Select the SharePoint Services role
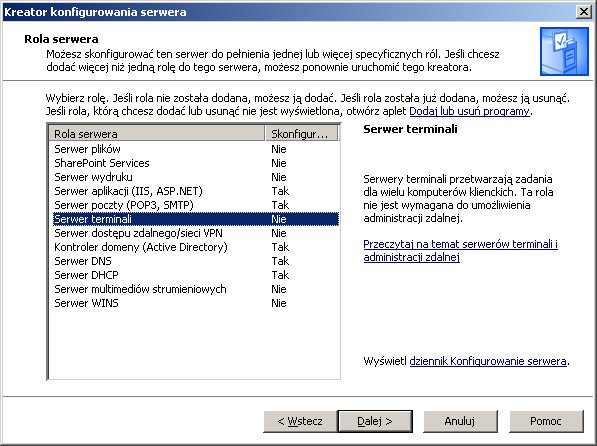Viewport: 597px width, 446px height. (x=196, y=163)
